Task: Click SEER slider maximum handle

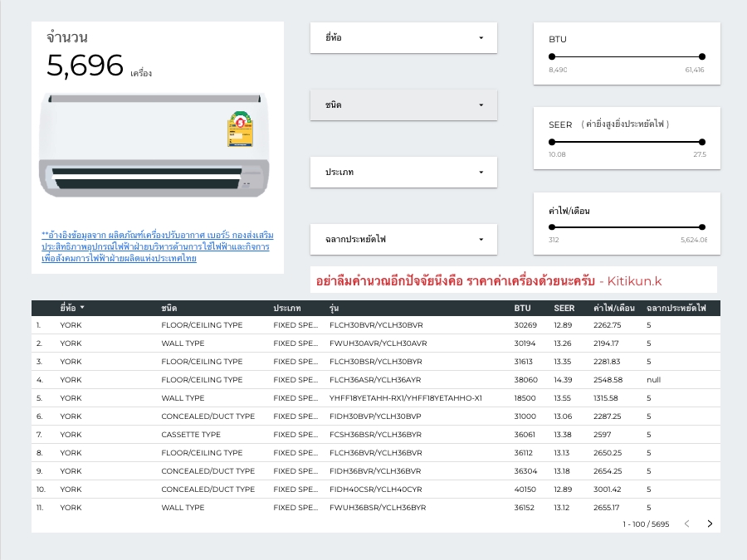Action: tap(702, 142)
